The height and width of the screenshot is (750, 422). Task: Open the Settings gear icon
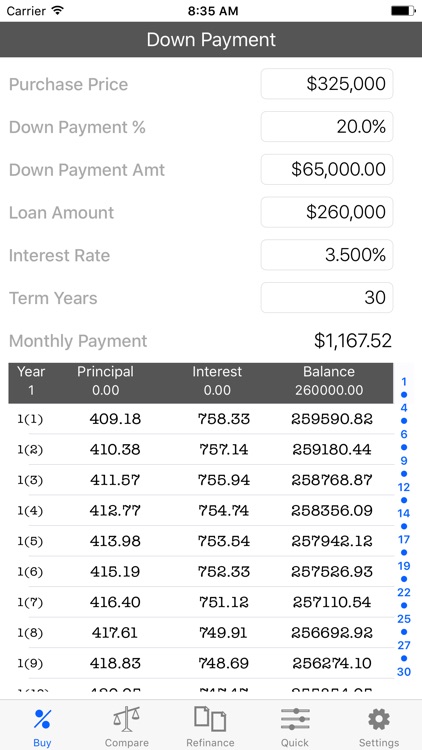379,719
